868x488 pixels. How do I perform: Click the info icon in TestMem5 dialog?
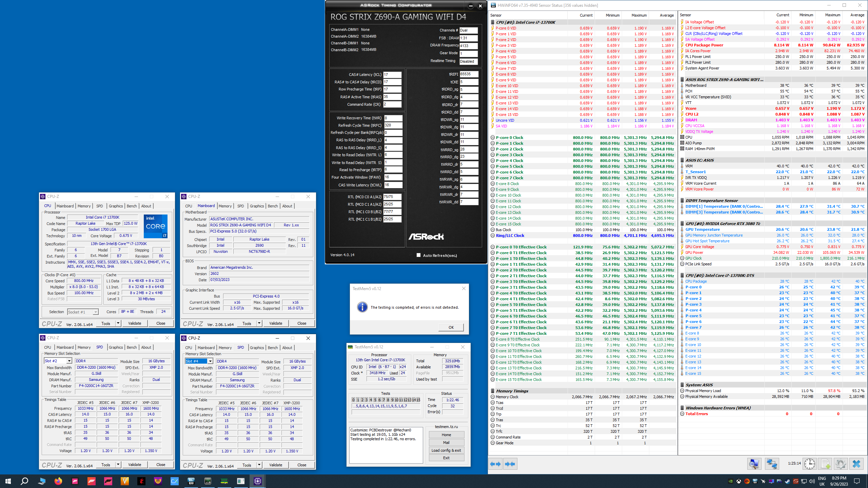coord(362,307)
